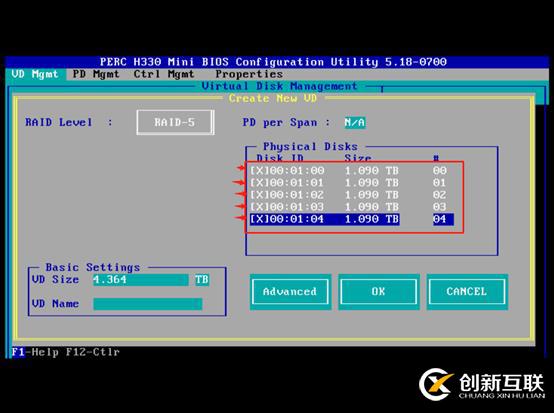Click the F12-Ctlr hint text
Image resolution: width=554 pixels, height=413 pixels.
pos(93,352)
